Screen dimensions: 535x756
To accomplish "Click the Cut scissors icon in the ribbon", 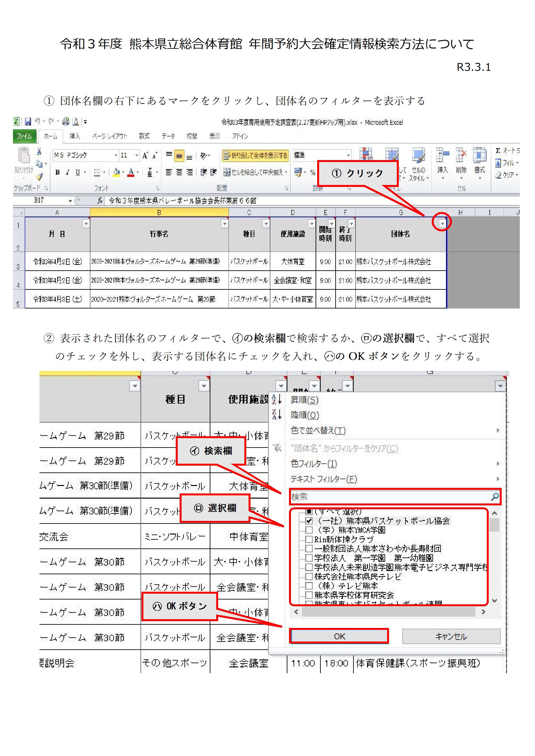I will (39, 152).
